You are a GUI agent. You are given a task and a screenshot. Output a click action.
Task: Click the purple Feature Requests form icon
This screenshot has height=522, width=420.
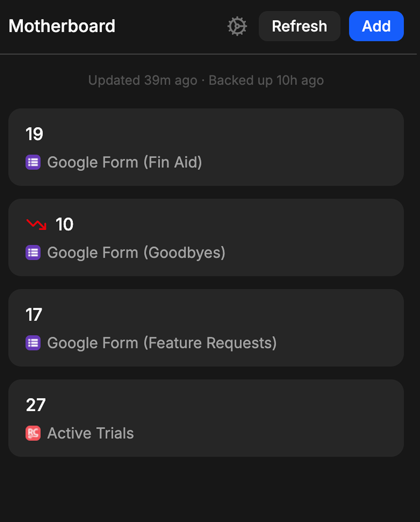click(x=33, y=343)
